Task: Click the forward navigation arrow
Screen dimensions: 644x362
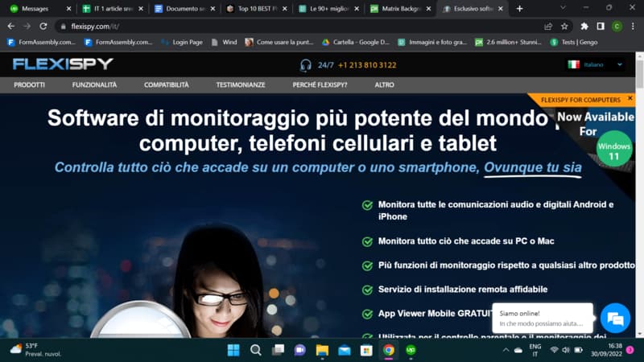Action: point(27,27)
